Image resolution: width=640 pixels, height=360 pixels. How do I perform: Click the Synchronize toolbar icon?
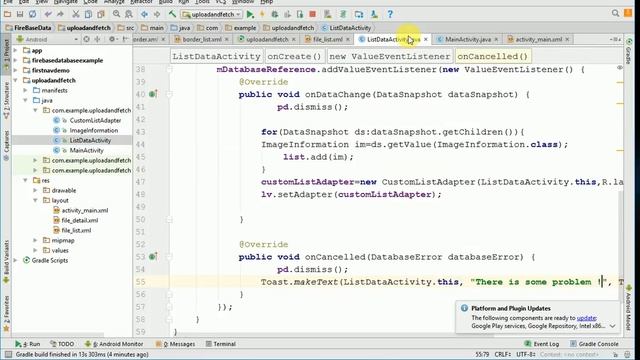pyautogui.click(x=32, y=14)
